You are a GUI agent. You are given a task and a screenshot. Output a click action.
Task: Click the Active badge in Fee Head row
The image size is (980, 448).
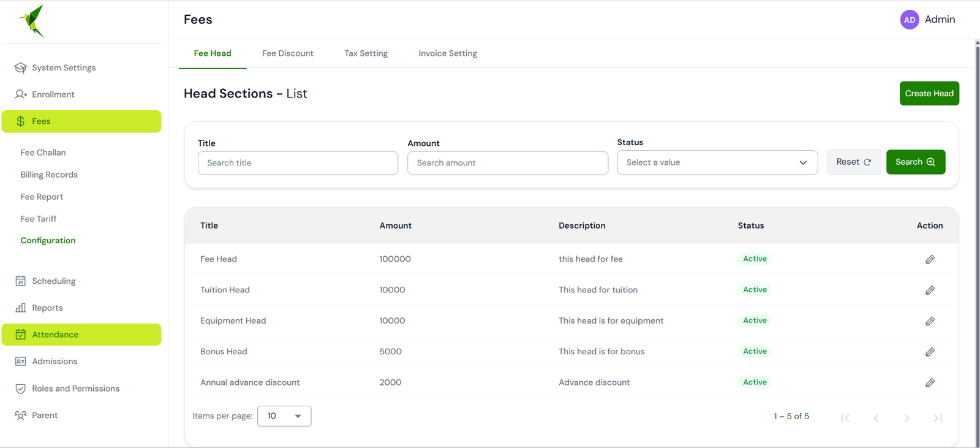click(755, 259)
